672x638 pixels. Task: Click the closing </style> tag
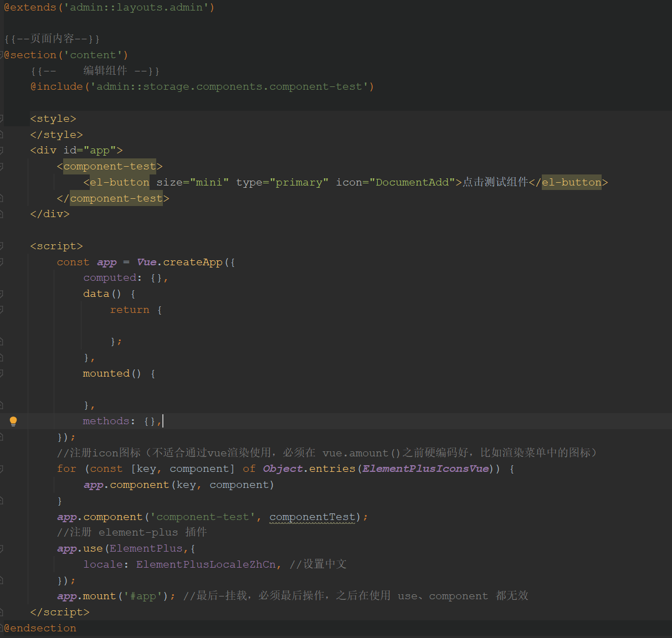coord(57,135)
